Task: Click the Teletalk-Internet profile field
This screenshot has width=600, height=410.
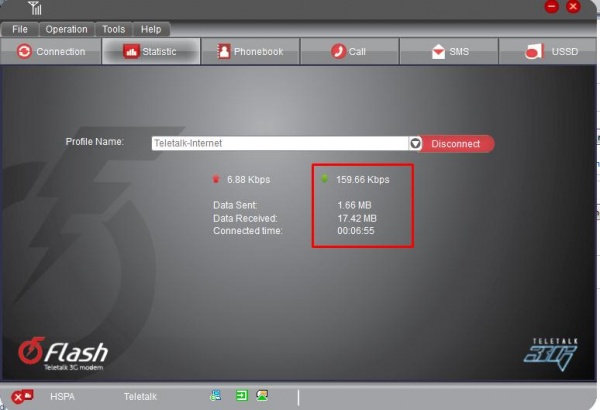Action: pos(280,144)
